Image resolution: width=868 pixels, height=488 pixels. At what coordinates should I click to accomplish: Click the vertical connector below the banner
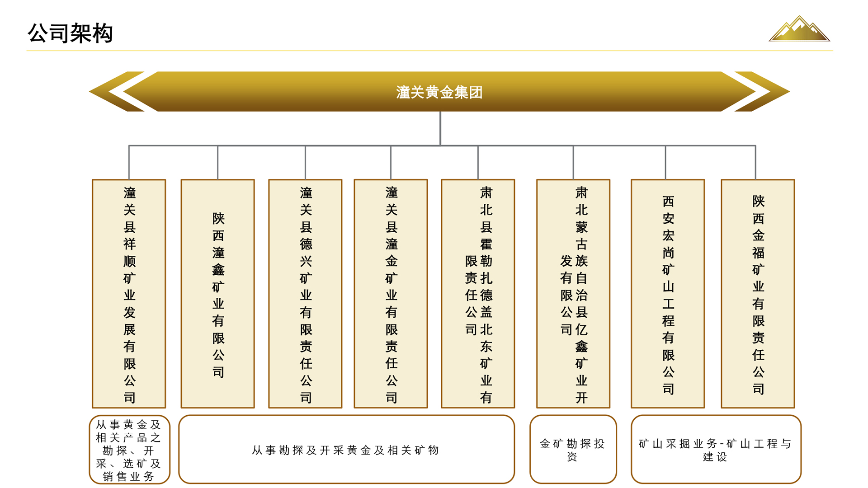point(440,129)
